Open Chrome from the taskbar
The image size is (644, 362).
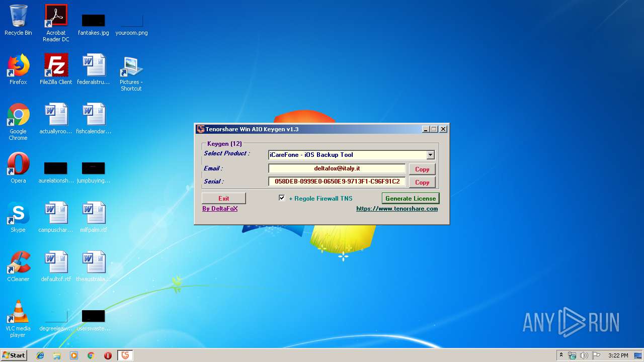(x=91, y=355)
